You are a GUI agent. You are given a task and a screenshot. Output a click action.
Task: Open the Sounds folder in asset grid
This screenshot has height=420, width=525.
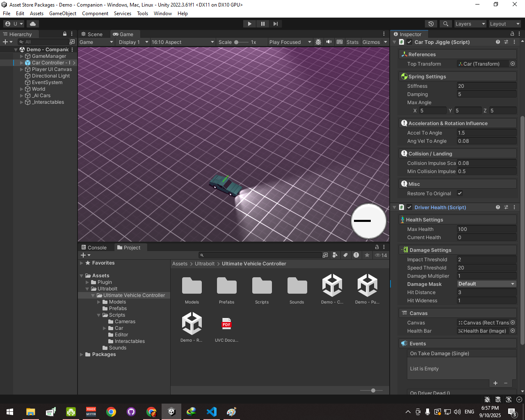(297, 290)
